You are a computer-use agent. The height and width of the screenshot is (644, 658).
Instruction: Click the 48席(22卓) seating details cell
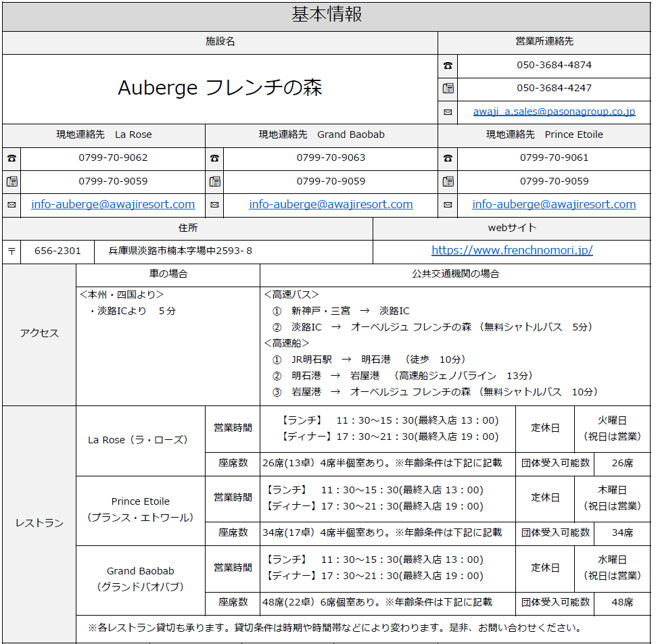[387, 603]
